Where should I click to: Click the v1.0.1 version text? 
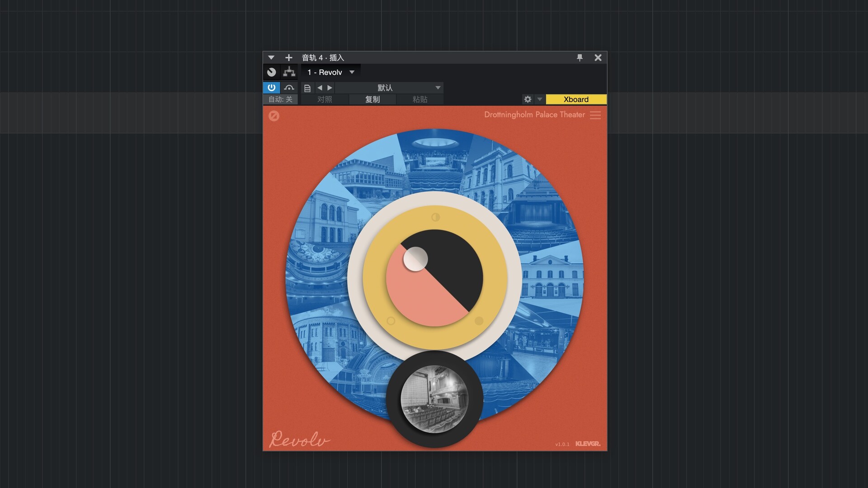pyautogui.click(x=562, y=444)
